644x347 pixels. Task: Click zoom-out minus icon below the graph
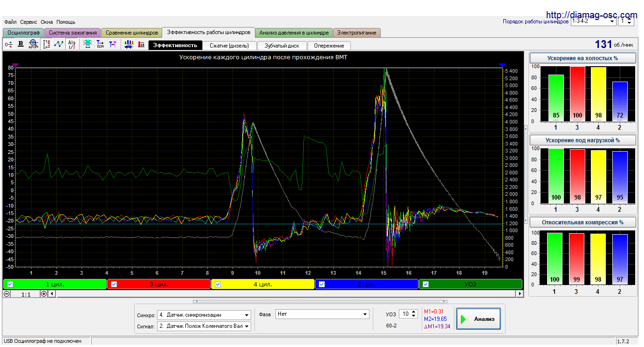(7, 294)
